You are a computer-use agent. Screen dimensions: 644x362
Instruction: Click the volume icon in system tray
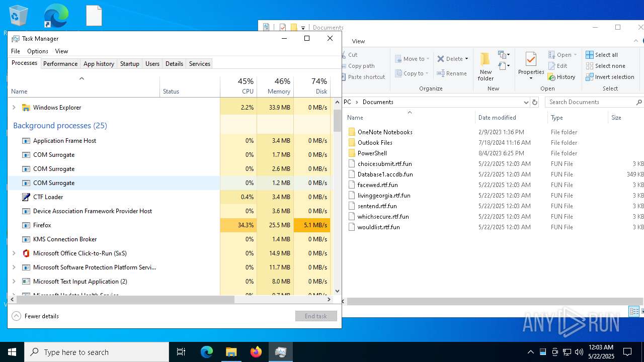point(579,352)
